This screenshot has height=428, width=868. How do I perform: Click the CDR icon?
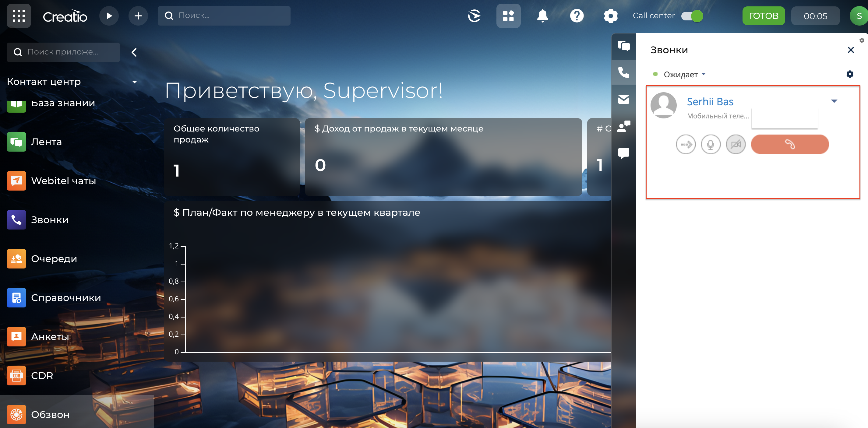pos(16,375)
